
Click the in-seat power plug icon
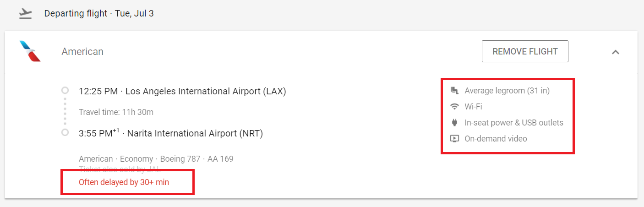454,122
